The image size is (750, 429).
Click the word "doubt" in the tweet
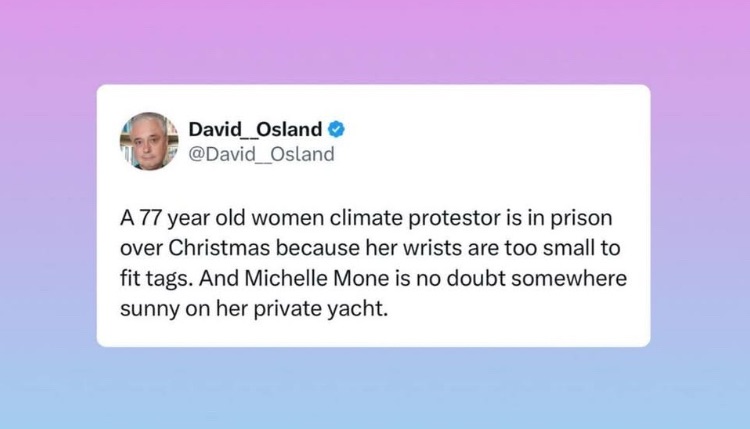click(x=476, y=278)
